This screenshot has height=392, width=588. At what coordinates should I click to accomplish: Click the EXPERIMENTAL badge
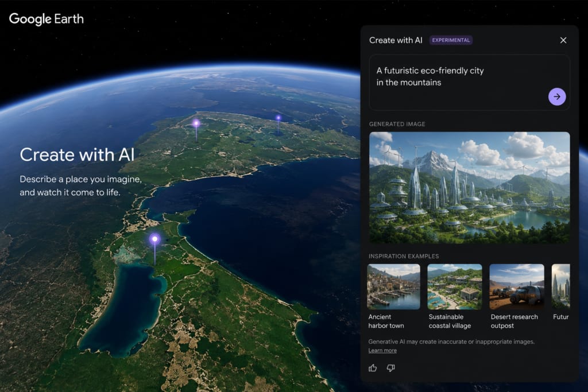[451, 40]
